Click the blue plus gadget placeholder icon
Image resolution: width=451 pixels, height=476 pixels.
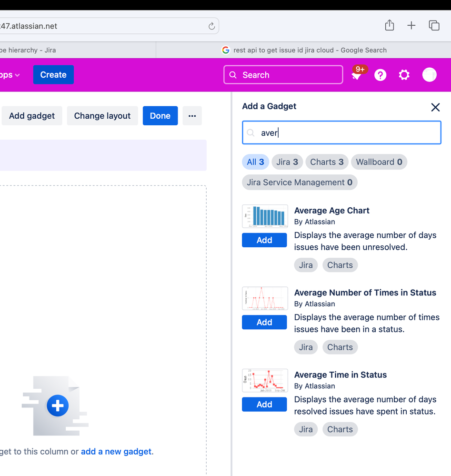[58, 405]
